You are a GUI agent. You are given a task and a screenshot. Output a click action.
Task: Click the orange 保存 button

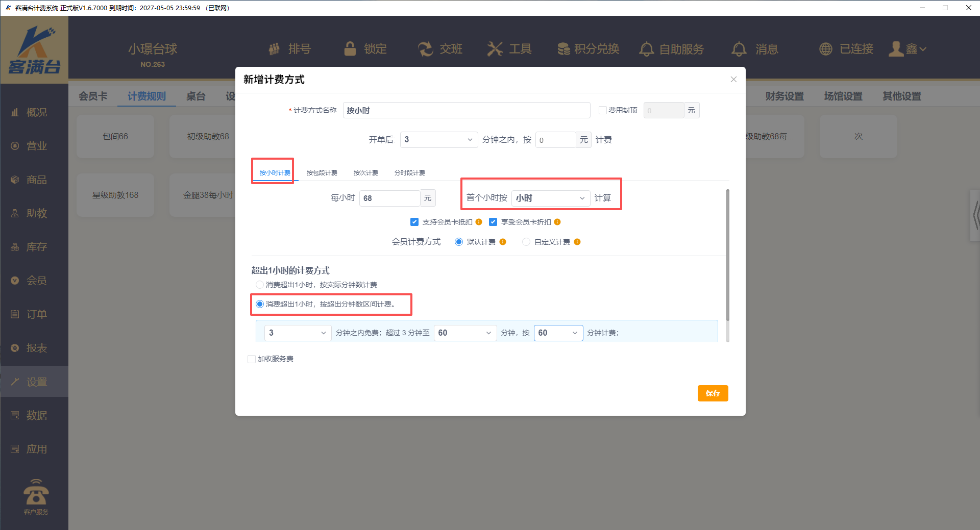click(713, 393)
